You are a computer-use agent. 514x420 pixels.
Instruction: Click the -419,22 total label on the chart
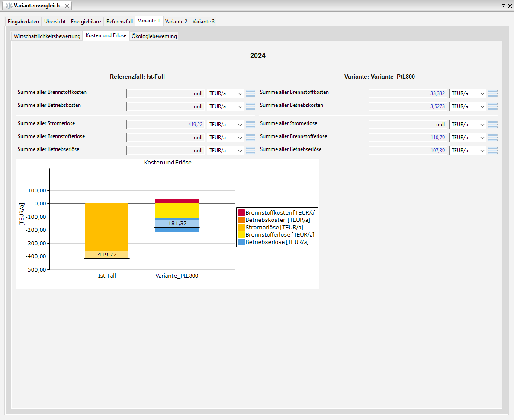point(106,255)
